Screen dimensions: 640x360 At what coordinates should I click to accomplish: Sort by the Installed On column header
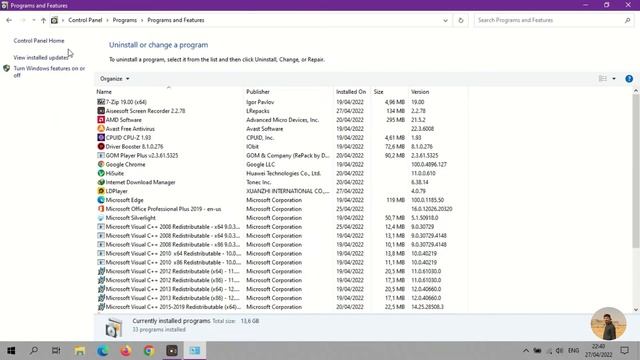(x=351, y=92)
